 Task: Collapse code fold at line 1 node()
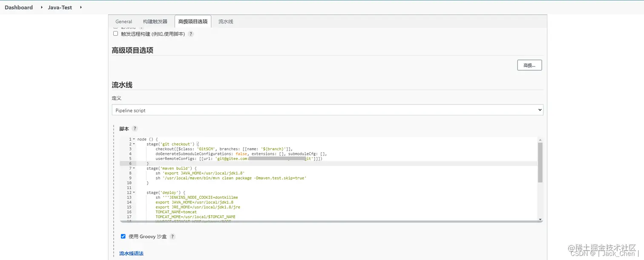(134, 139)
